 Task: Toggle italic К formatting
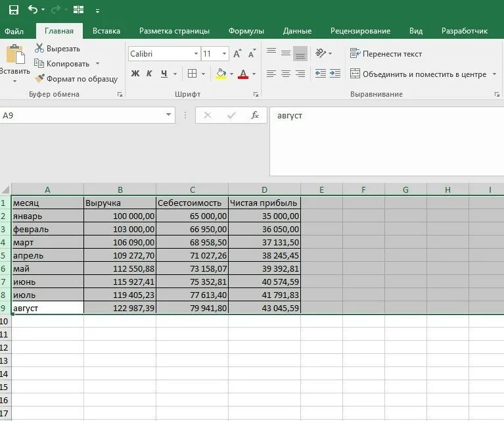149,74
